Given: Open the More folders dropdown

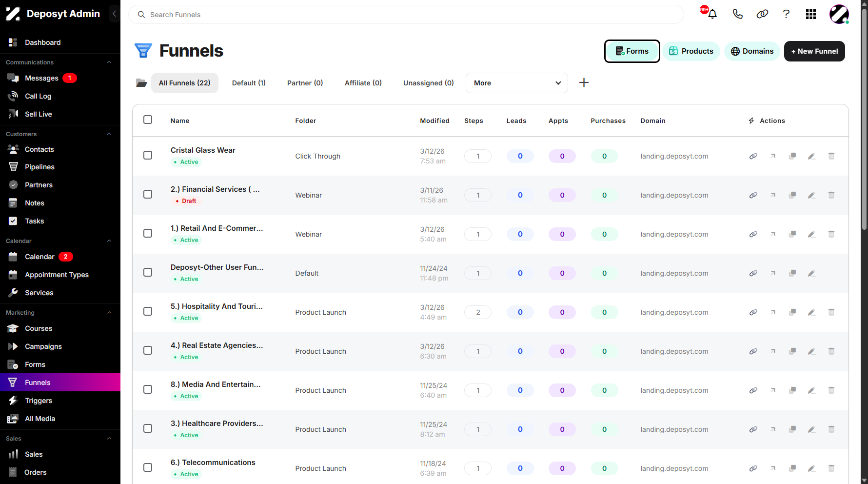Looking at the screenshot, I should [x=517, y=83].
